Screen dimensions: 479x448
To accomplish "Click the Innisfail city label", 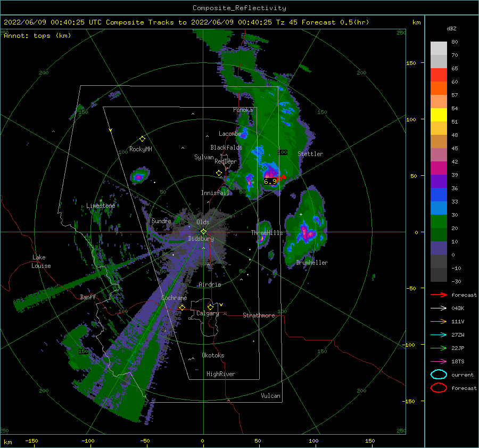I will (x=215, y=193).
